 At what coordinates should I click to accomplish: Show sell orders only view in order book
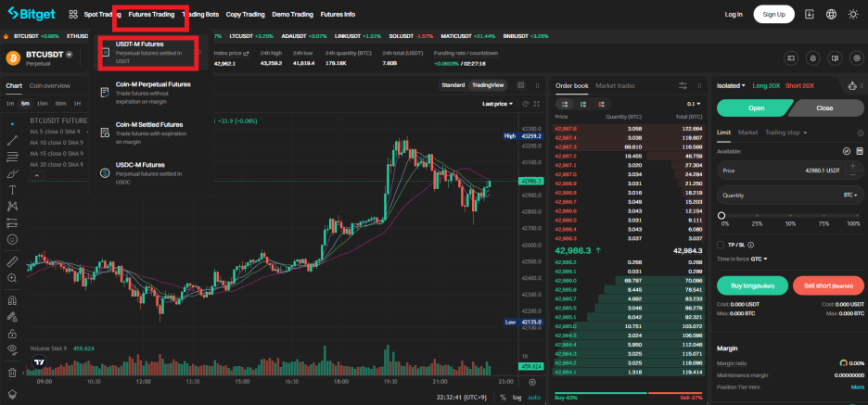(x=601, y=104)
